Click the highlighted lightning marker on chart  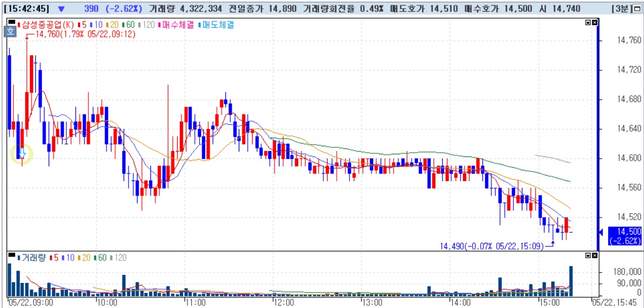click(x=22, y=155)
